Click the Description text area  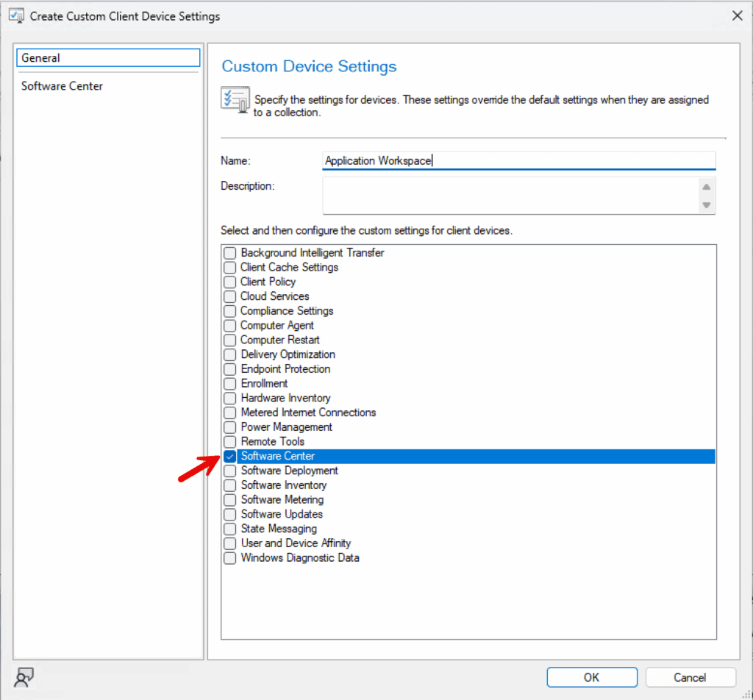507,195
